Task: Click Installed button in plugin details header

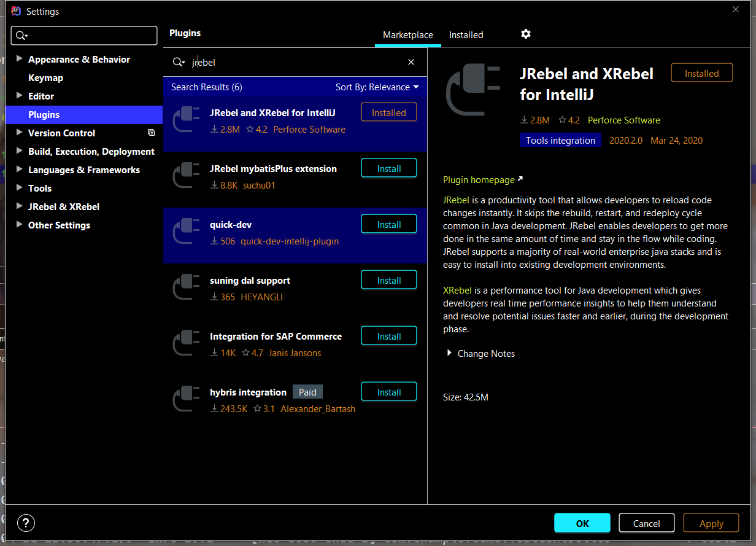Action: tap(702, 73)
